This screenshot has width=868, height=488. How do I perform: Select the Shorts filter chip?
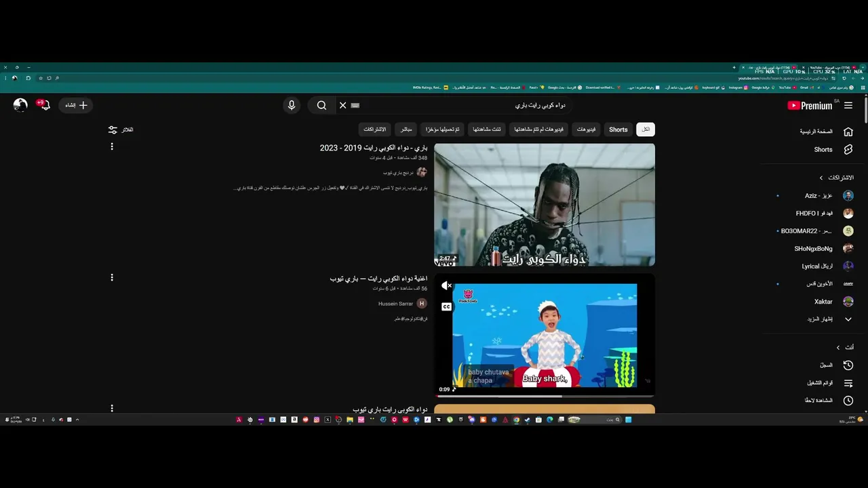618,129
